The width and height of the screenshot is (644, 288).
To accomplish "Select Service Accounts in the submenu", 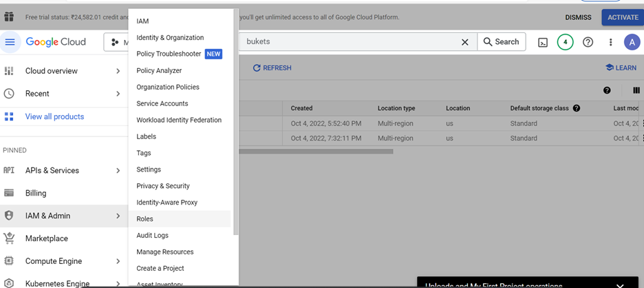I will pyautogui.click(x=162, y=103).
